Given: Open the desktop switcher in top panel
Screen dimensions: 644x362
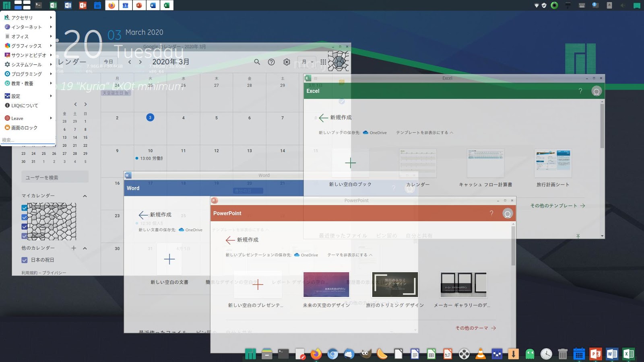Looking at the screenshot, I should (x=22, y=5).
